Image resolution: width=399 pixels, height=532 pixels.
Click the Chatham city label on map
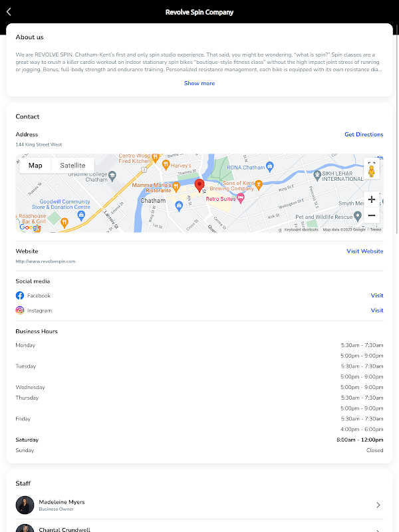pyautogui.click(x=153, y=201)
